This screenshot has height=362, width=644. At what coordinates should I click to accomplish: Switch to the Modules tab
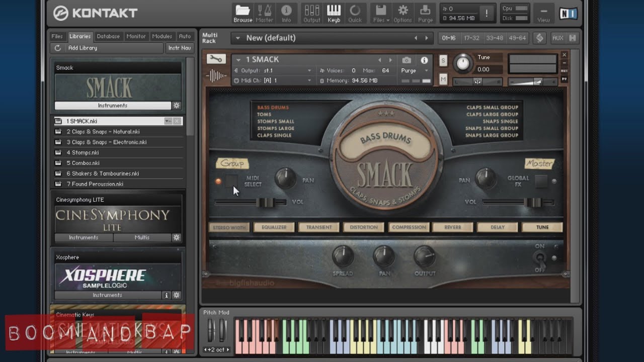click(162, 36)
